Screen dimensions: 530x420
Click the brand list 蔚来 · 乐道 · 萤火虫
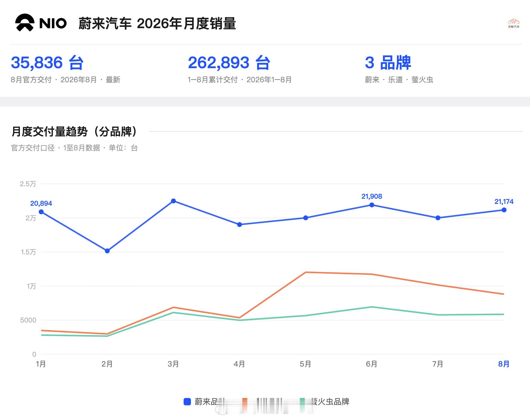[399, 80]
